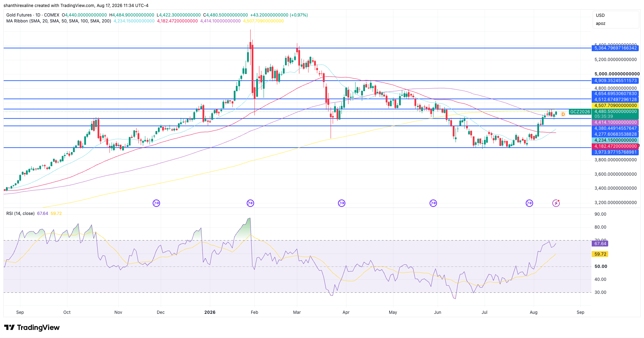Click the Jul label on the time axis
This screenshot has width=644, height=338.
point(485,312)
